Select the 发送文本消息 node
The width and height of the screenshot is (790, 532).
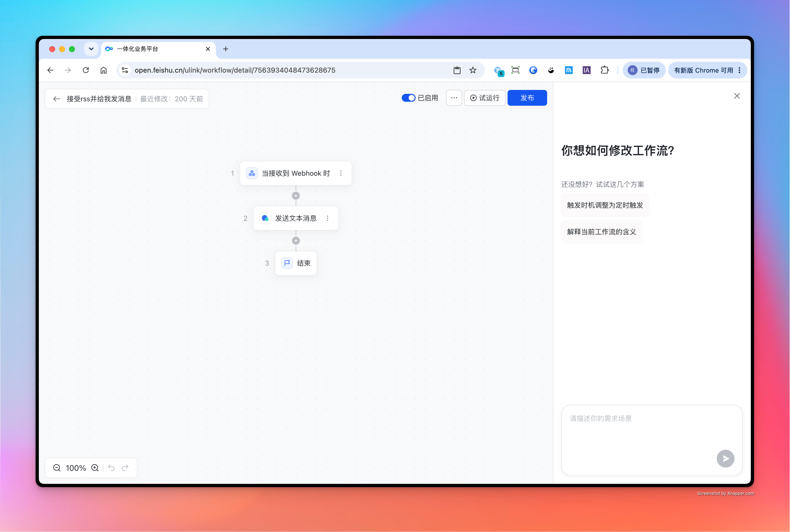point(296,218)
